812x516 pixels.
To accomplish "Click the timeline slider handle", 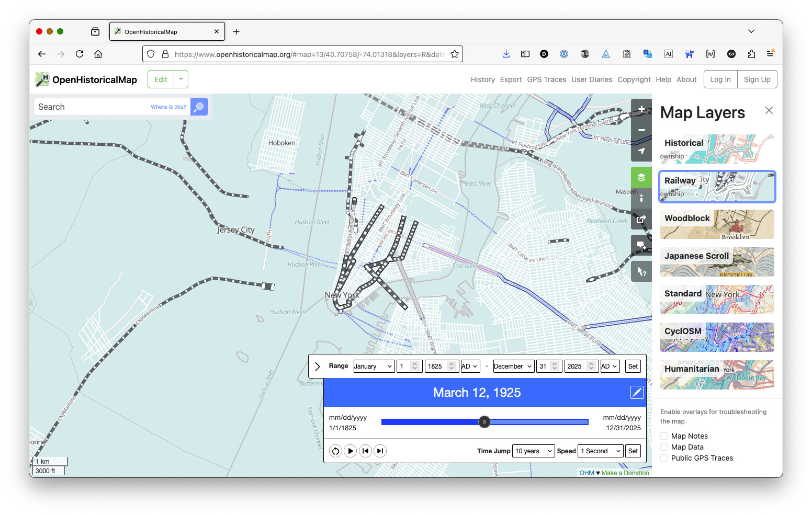I will (484, 422).
